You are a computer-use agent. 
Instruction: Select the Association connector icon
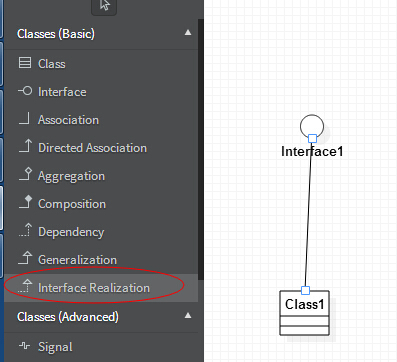[x=25, y=119]
